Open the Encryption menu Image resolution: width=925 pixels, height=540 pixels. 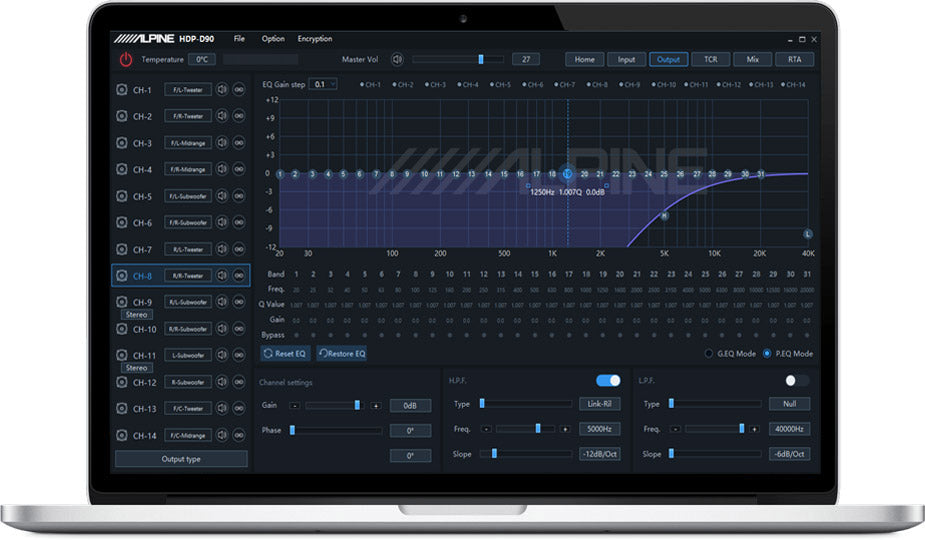pyautogui.click(x=314, y=39)
